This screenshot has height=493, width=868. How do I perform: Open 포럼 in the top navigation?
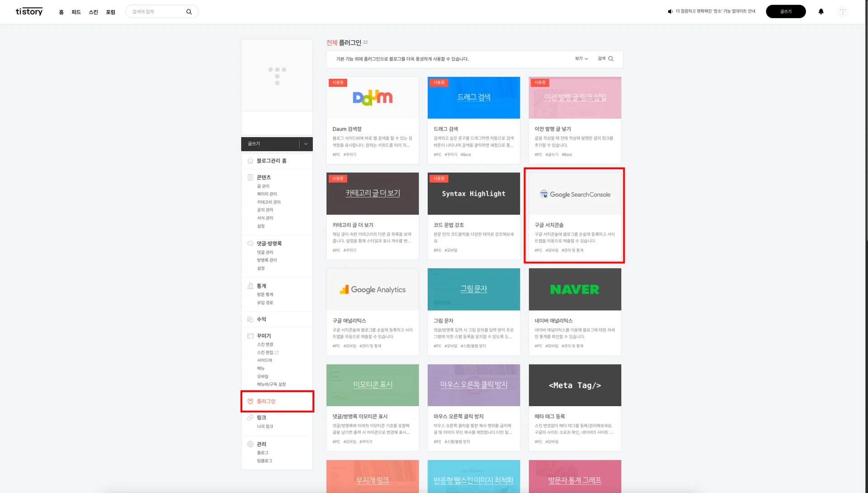(x=111, y=12)
